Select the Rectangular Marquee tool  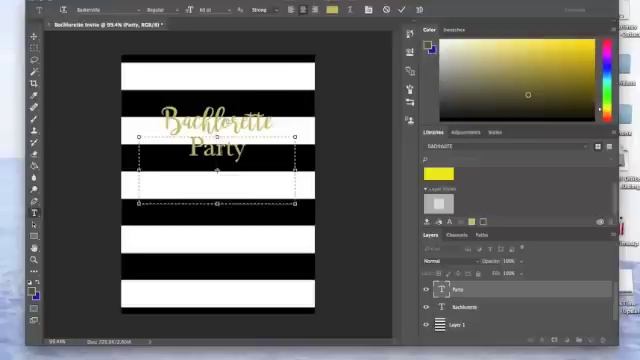pyautogui.click(x=34, y=48)
